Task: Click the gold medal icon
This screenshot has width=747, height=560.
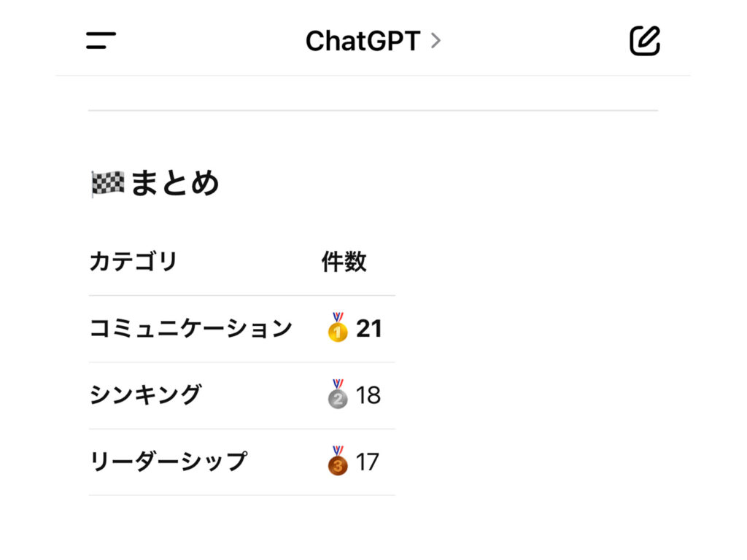Action: (338, 327)
